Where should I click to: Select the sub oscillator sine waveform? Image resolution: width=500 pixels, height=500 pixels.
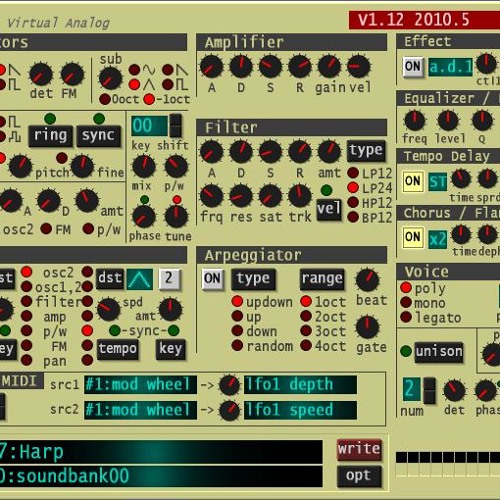[134, 70]
